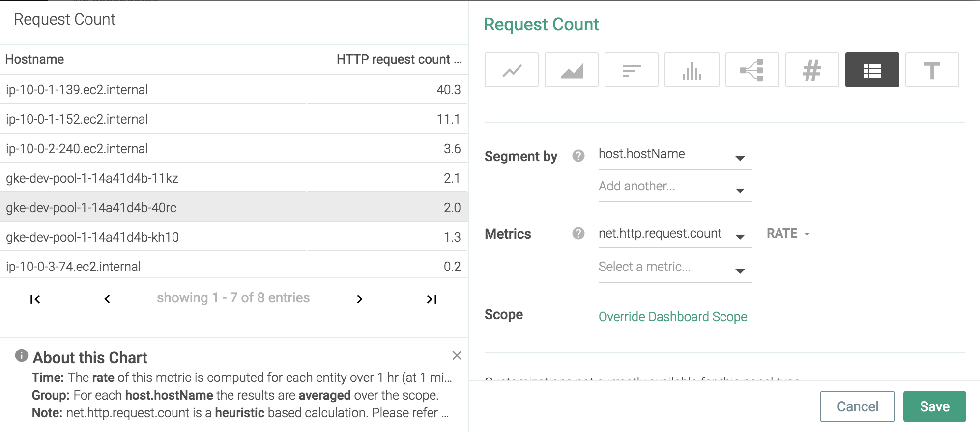Viewport: 980px width, 432px height.
Task: Jump to last page of table entries
Action: pos(432,299)
